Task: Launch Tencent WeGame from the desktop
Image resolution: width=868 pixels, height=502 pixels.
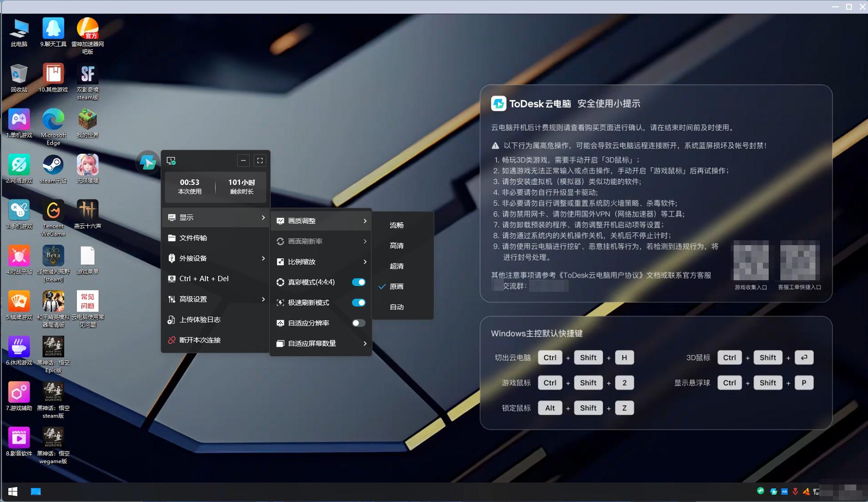Action: point(53,218)
